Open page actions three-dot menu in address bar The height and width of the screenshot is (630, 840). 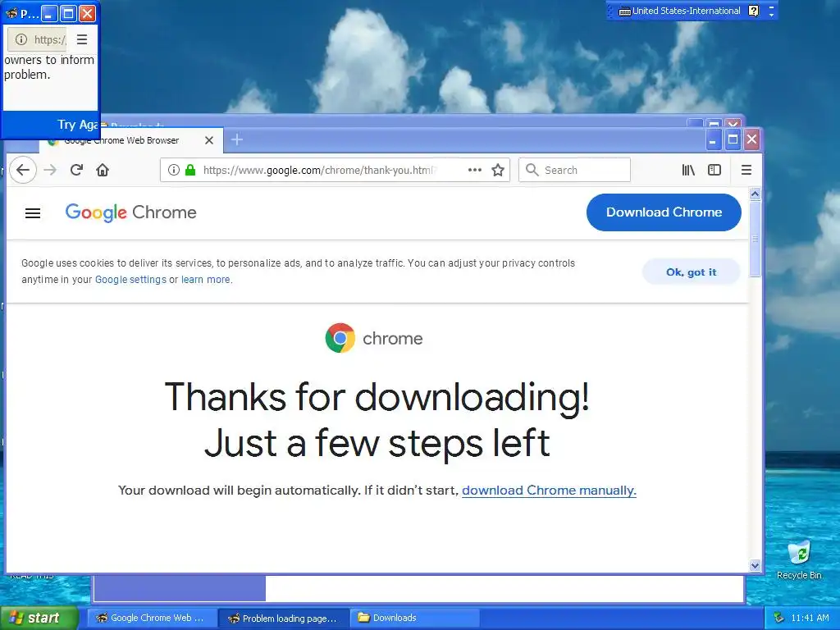coord(475,170)
